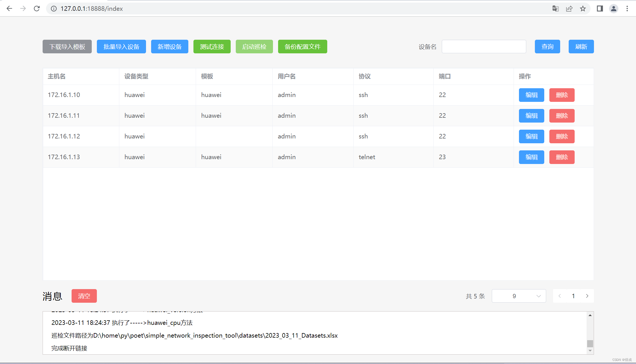Delete device 172.16.1.10 with its 删除 button
The image size is (636, 364).
pyautogui.click(x=562, y=95)
